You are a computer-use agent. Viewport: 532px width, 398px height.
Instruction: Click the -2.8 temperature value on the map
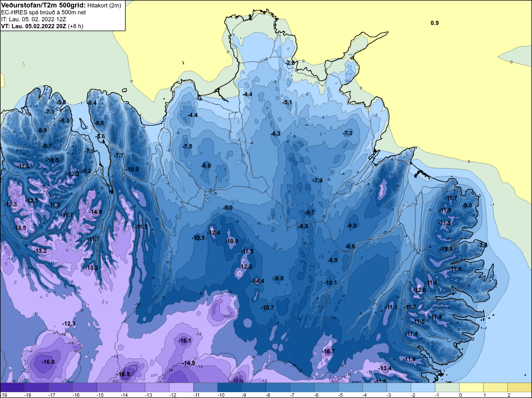click(x=290, y=63)
